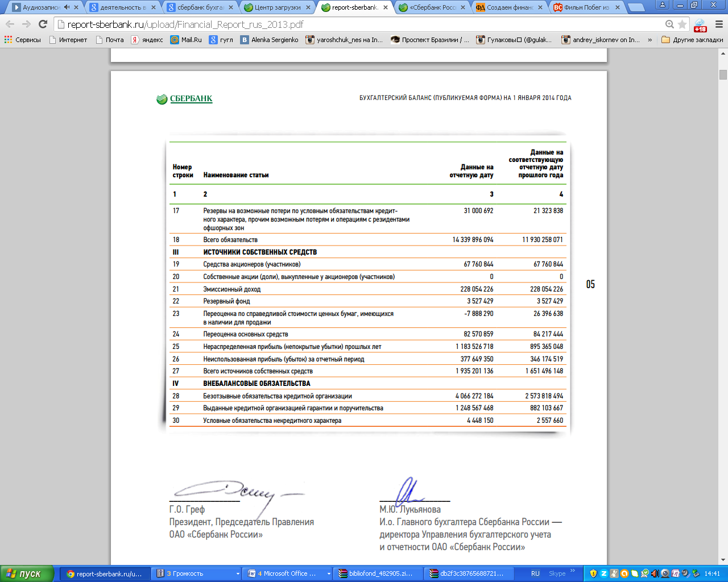The image size is (728, 582).
Task: Open the blue Z tray icon
Action: click(x=604, y=573)
